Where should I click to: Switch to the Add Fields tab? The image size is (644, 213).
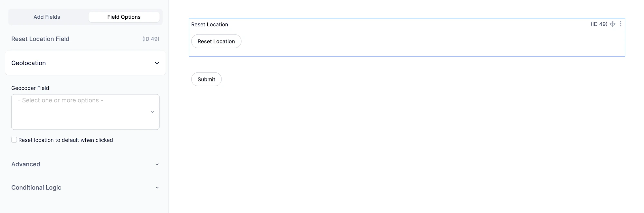pyautogui.click(x=47, y=17)
